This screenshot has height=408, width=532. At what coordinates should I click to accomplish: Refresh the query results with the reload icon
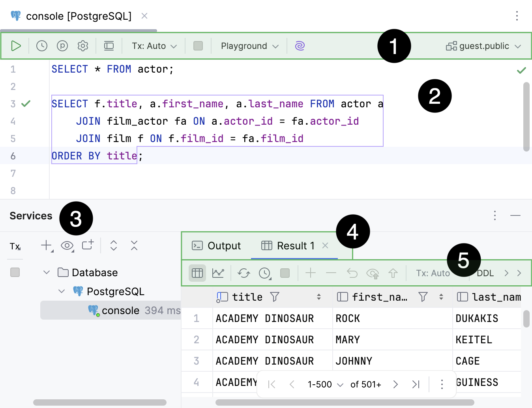244,273
